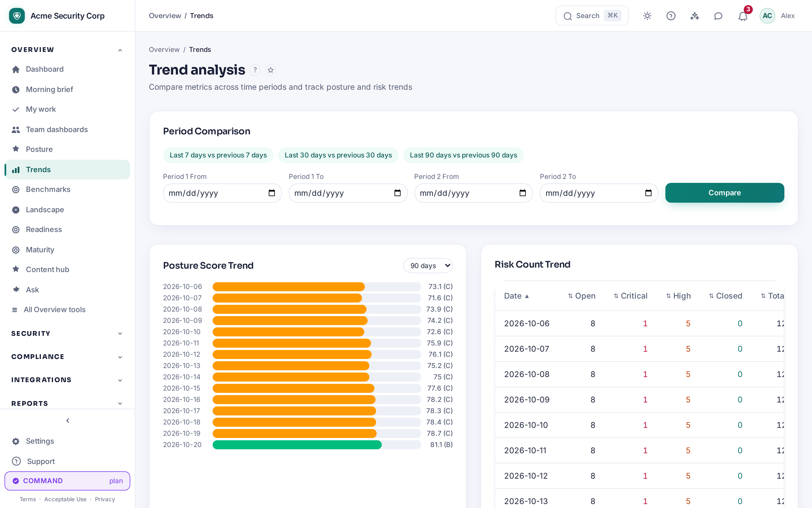Viewport: 812px width, 508px height.
Task: Click the AI sparkles icon in header
Action: (694, 16)
